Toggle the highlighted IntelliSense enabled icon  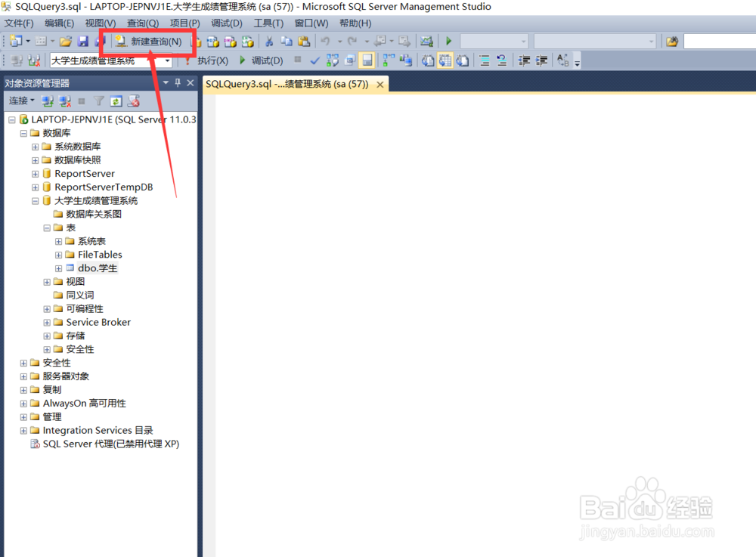[x=367, y=60]
